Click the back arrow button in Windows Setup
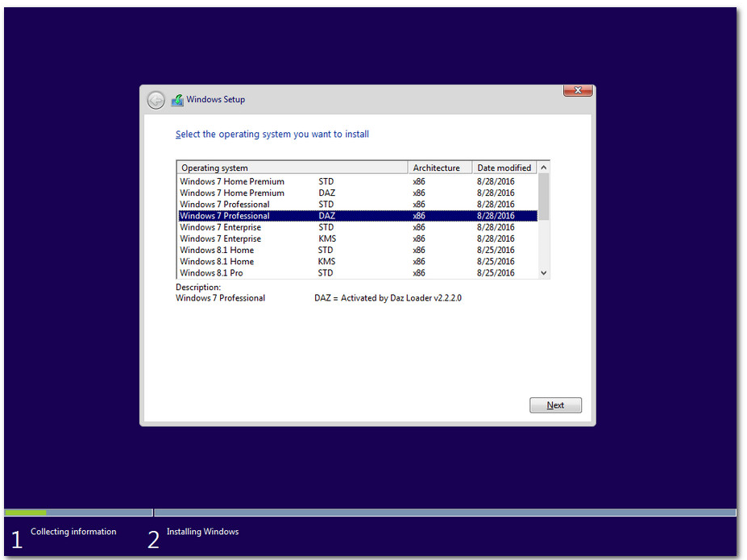 tap(156, 100)
